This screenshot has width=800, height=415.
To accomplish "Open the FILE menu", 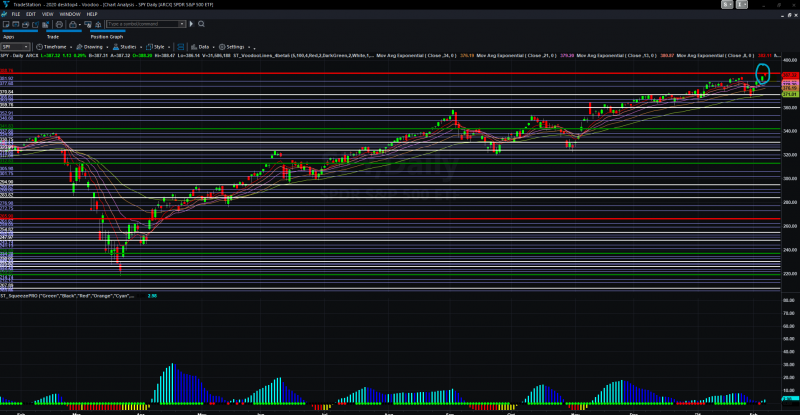I will coord(16,14).
